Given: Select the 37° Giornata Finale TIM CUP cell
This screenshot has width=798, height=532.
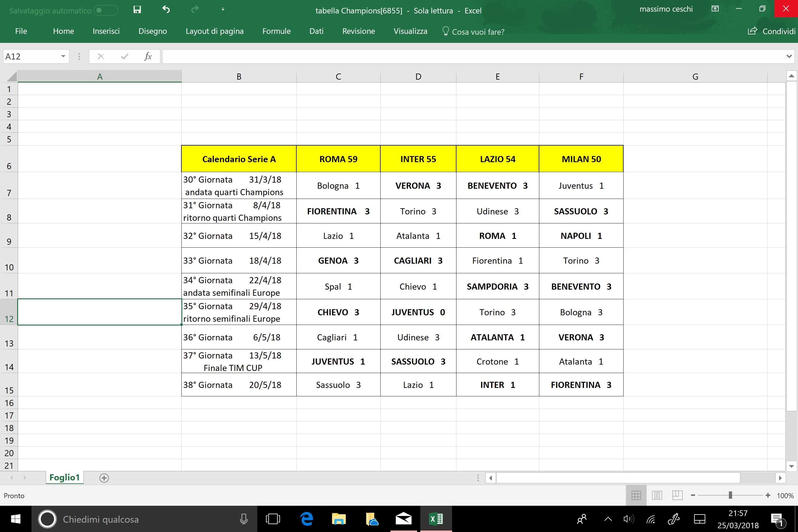Looking at the screenshot, I should tap(239, 361).
